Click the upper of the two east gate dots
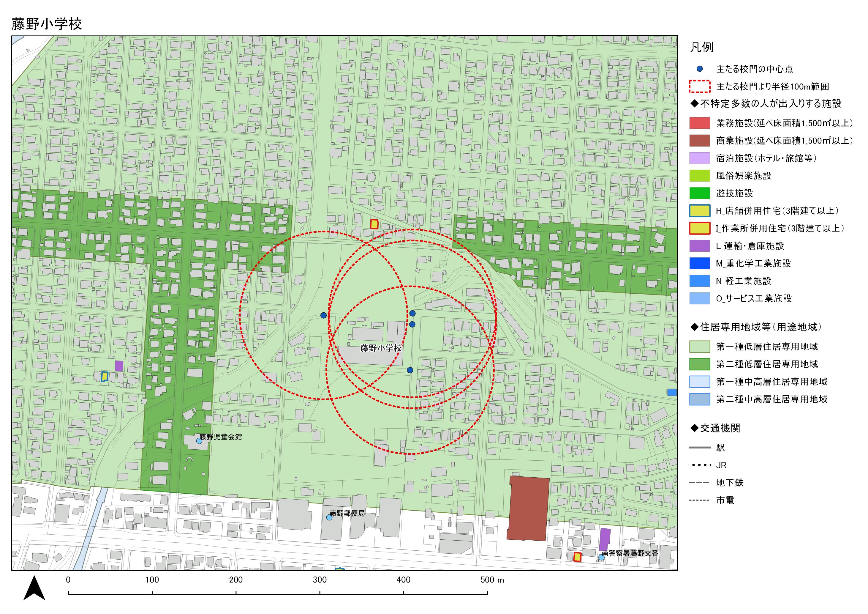 (x=412, y=313)
